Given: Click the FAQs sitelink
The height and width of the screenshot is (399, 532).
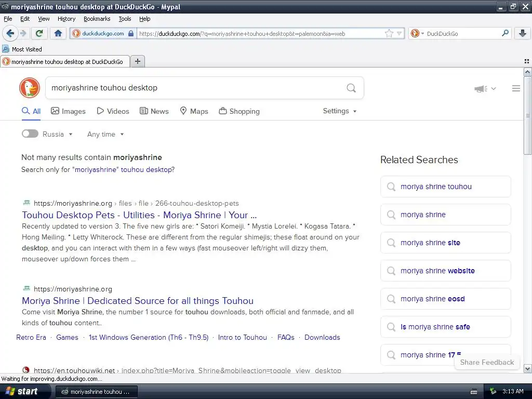Looking at the screenshot, I should (x=286, y=337).
